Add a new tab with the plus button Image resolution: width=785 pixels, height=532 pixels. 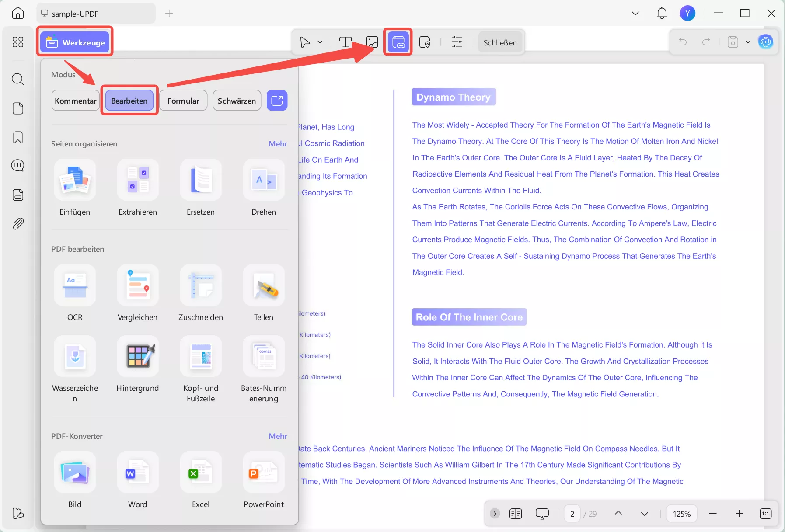(x=169, y=14)
